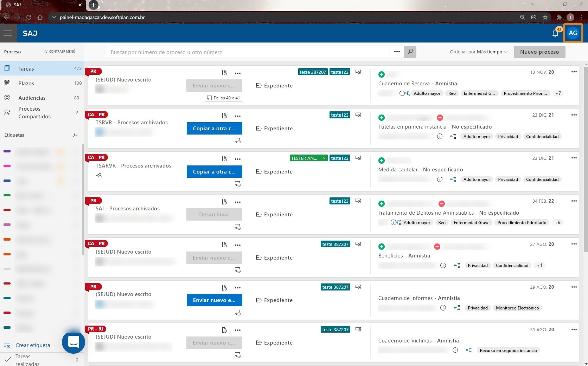Open process options ellipsis for 13 NOV. 20
This screenshot has height=366, width=588.
[574, 72]
